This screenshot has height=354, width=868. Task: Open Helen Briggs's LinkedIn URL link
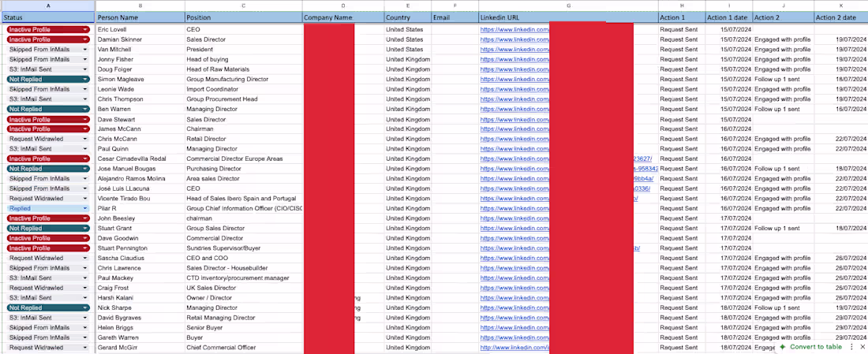tap(514, 327)
